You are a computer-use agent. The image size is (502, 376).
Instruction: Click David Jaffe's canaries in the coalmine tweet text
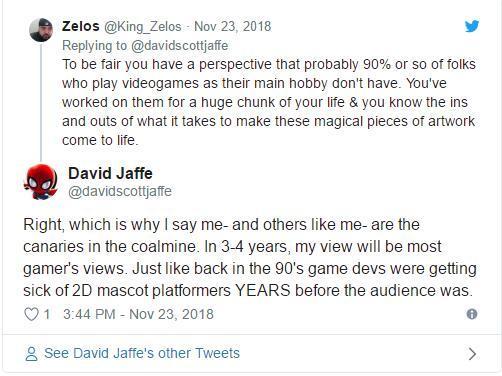pyautogui.click(x=250, y=257)
